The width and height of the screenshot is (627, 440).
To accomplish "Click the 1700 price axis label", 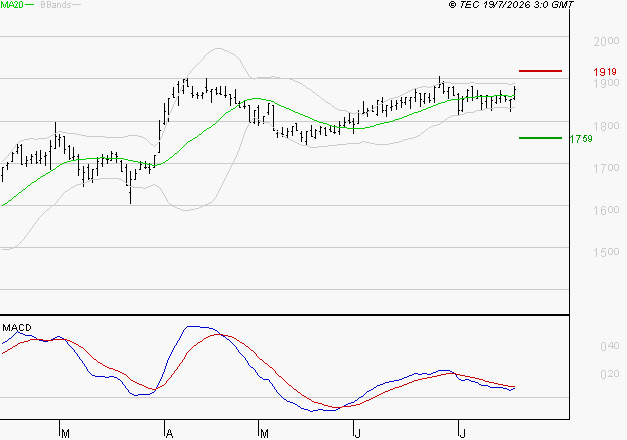I will (606, 168).
